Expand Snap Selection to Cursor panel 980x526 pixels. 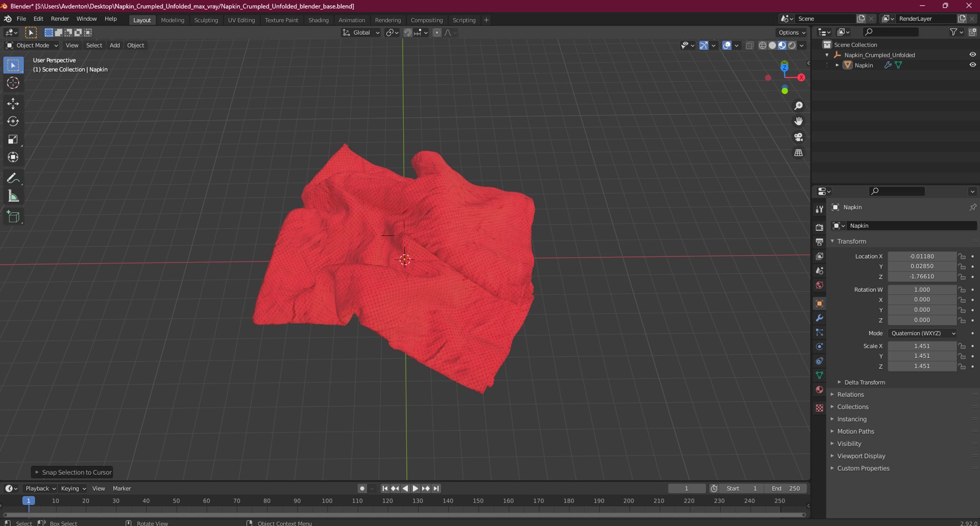72,472
